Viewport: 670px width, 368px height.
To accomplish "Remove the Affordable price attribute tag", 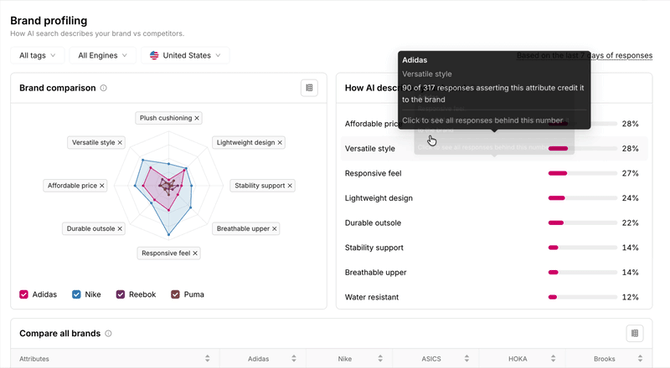I will (x=102, y=185).
